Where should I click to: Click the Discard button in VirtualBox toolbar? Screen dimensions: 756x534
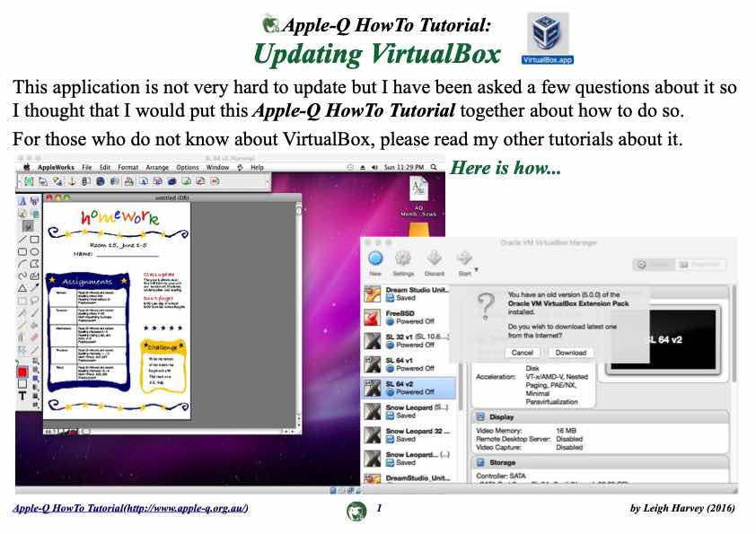pos(435,263)
